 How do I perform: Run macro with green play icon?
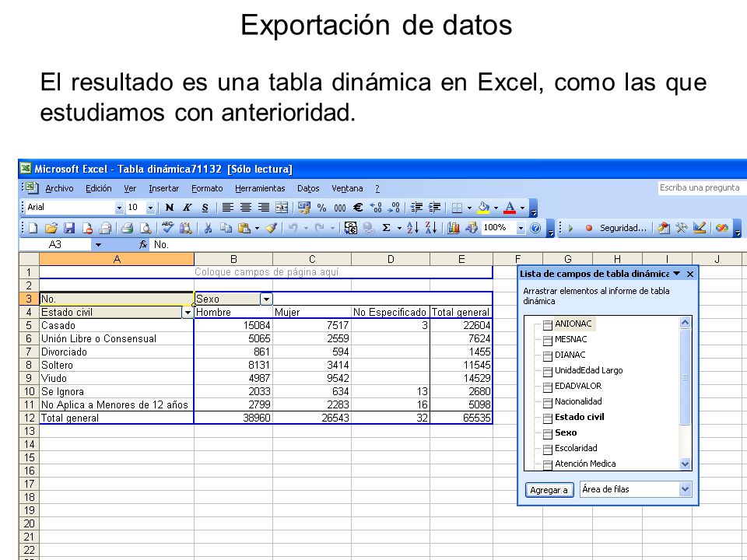point(570,228)
